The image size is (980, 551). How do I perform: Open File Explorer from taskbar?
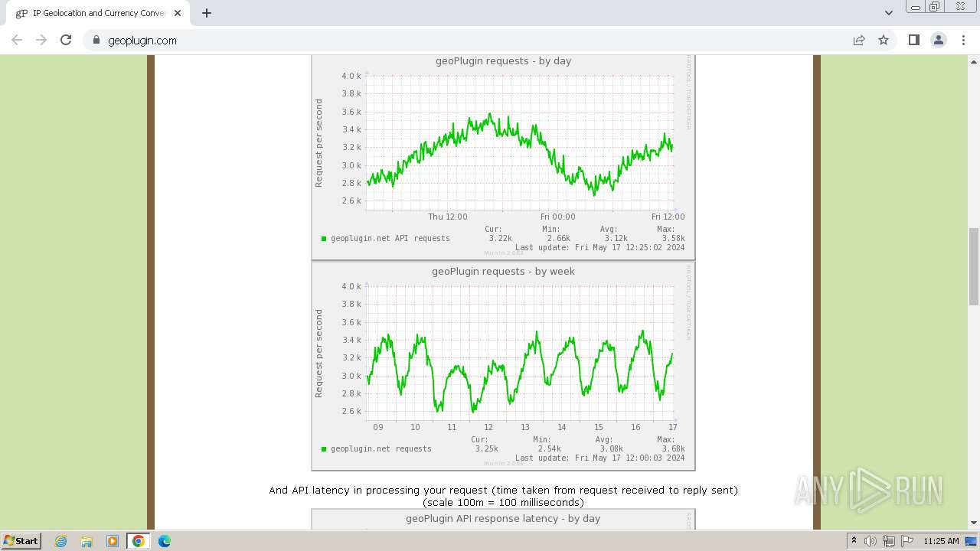point(87,541)
